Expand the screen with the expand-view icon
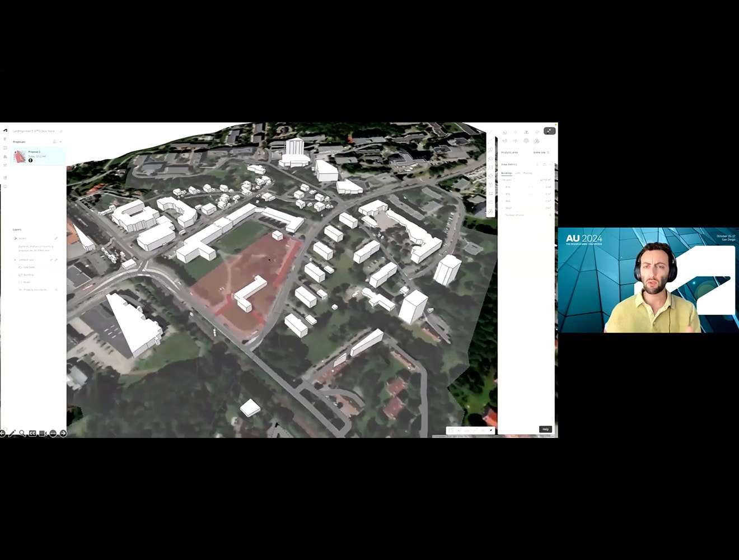Viewport: 739px width, 560px height. point(549,131)
